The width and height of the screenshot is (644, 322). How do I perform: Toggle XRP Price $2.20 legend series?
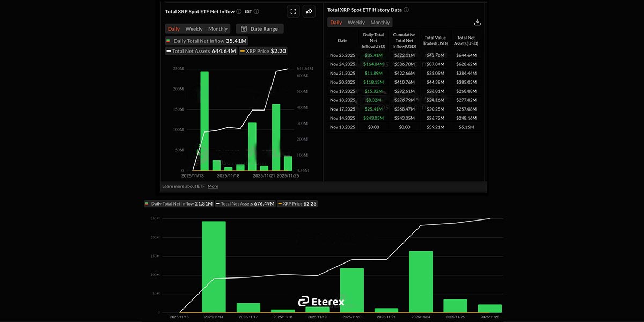(263, 51)
